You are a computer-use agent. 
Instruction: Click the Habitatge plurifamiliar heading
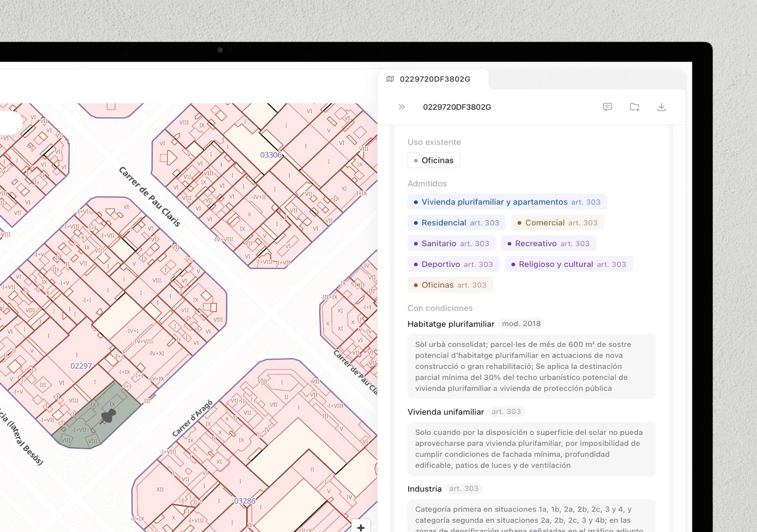pyautogui.click(x=451, y=324)
